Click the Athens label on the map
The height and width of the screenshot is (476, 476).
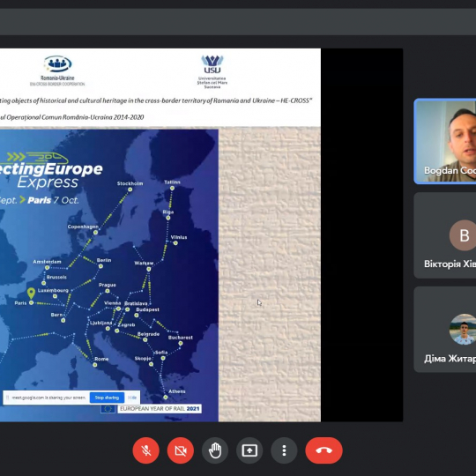[x=177, y=391]
